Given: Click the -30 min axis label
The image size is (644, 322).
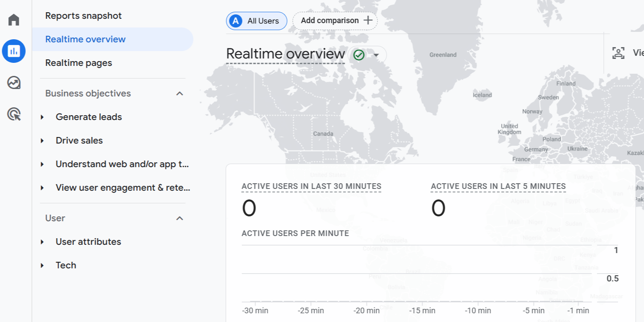Looking at the screenshot, I should [x=255, y=311].
